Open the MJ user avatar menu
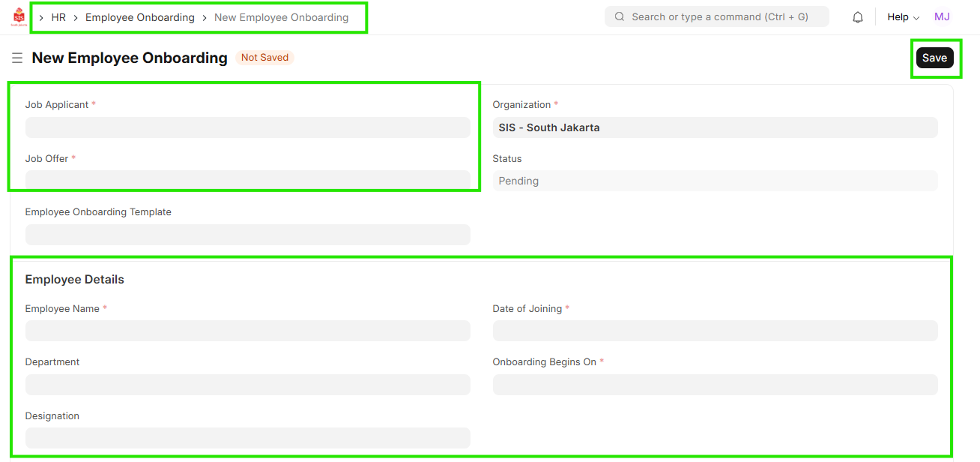This screenshot has width=980, height=462. click(942, 16)
